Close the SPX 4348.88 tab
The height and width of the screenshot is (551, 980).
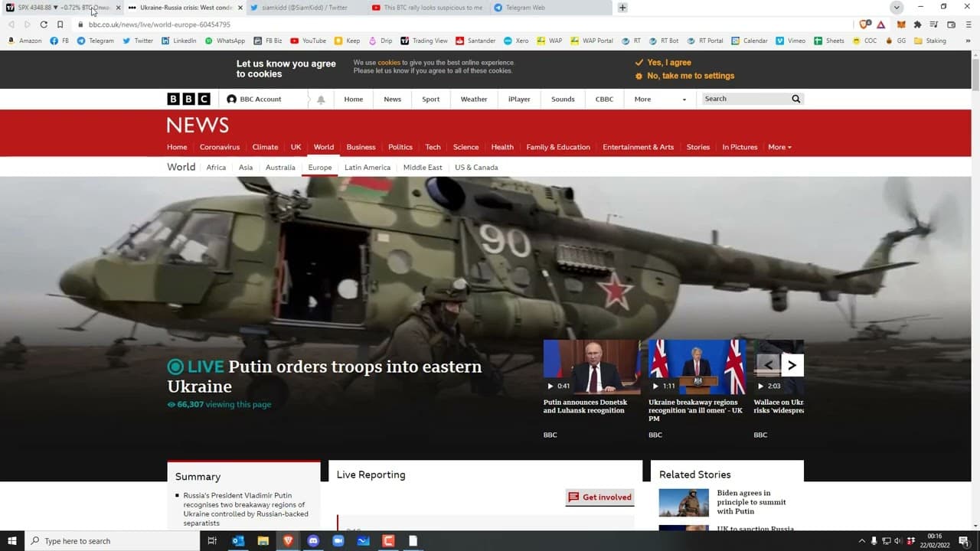tap(118, 8)
